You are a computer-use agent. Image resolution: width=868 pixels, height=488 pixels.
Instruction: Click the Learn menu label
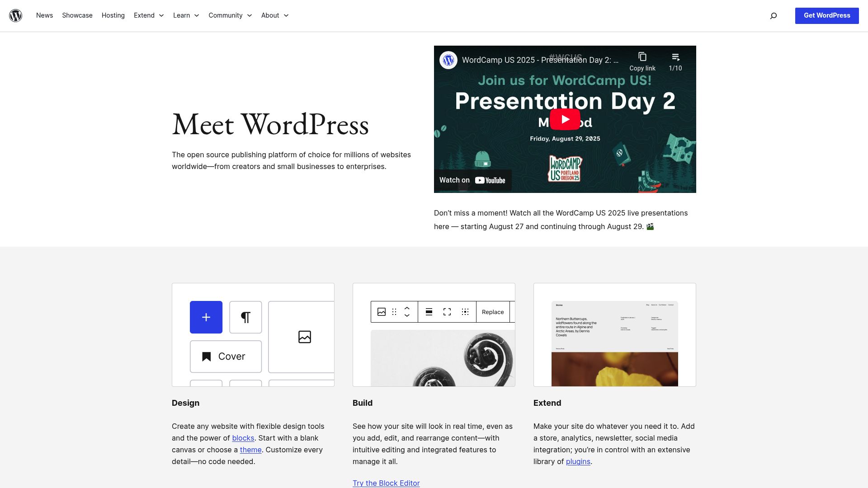[181, 15]
